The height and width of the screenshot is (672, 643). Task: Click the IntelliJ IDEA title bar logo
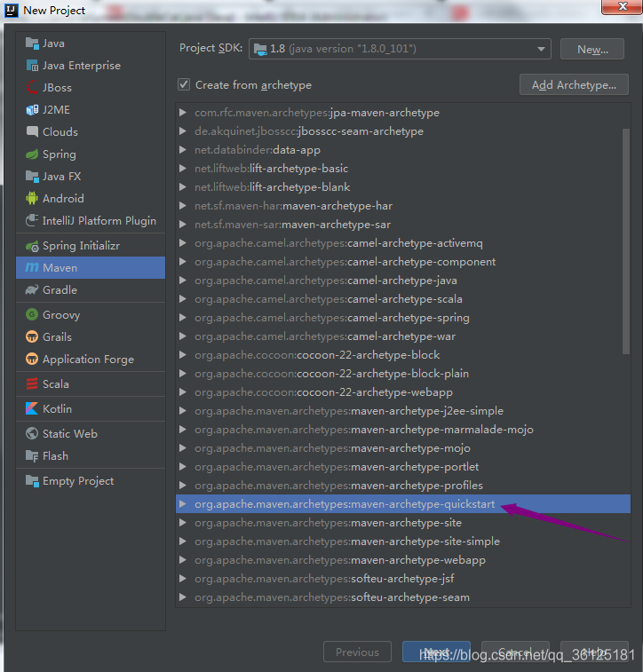pos(12,10)
